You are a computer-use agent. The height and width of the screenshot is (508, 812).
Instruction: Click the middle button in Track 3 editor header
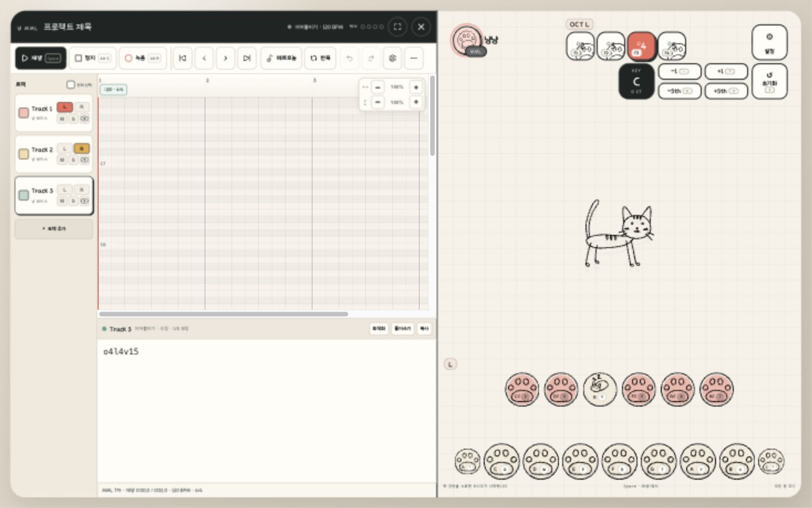point(403,329)
